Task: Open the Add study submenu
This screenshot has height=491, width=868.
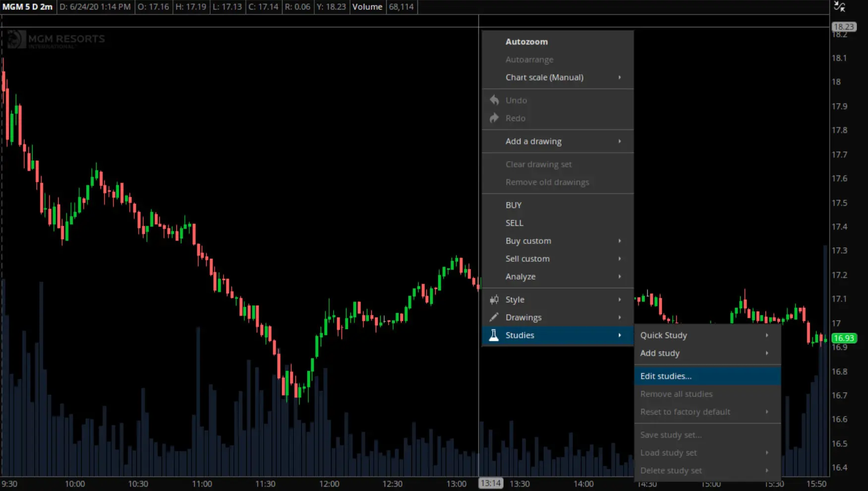Action: [x=707, y=353]
